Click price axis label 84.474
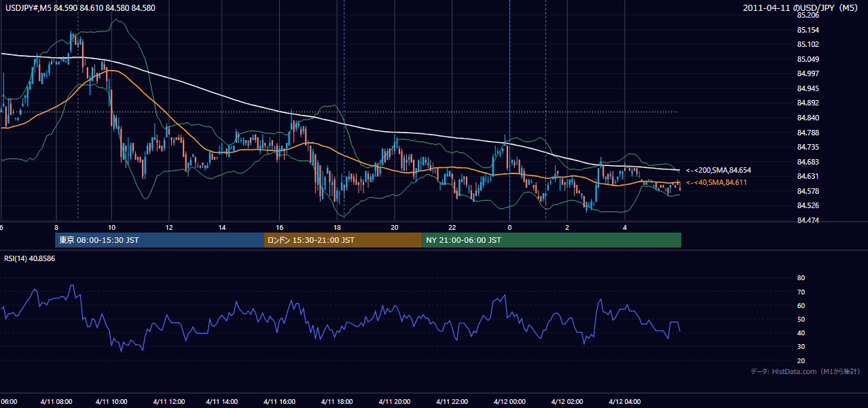This screenshot has width=868, height=408. click(x=808, y=220)
